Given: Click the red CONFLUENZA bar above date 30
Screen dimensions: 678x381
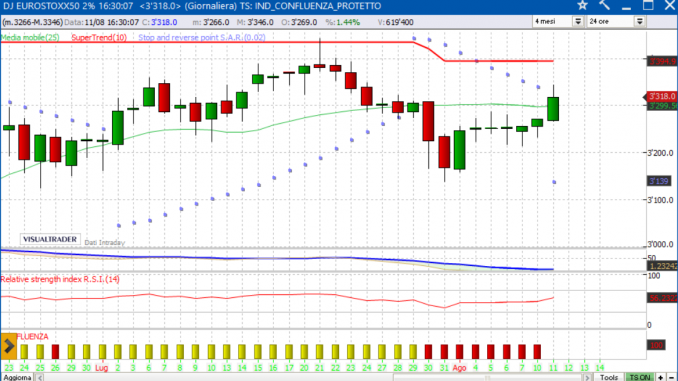Looking at the screenshot, I should [429, 352].
